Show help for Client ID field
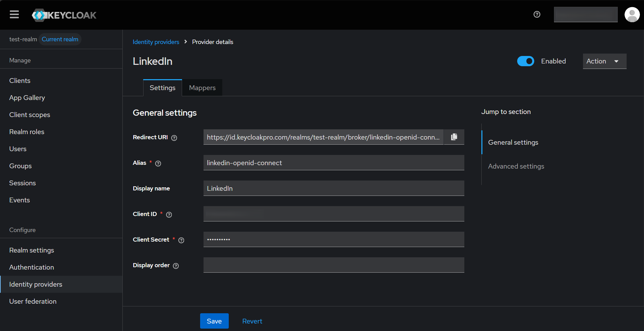The height and width of the screenshot is (331, 644). click(169, 215)
